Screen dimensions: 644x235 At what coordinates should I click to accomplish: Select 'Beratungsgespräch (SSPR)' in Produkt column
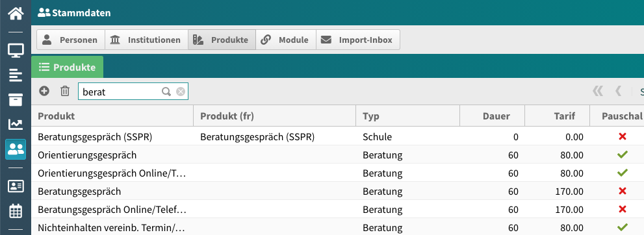[x=95, y=137]
